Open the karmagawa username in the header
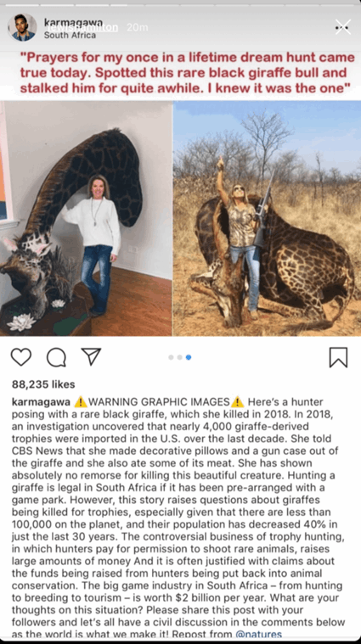This screenshot has height=644, width=361. click(x=73, y=22)
